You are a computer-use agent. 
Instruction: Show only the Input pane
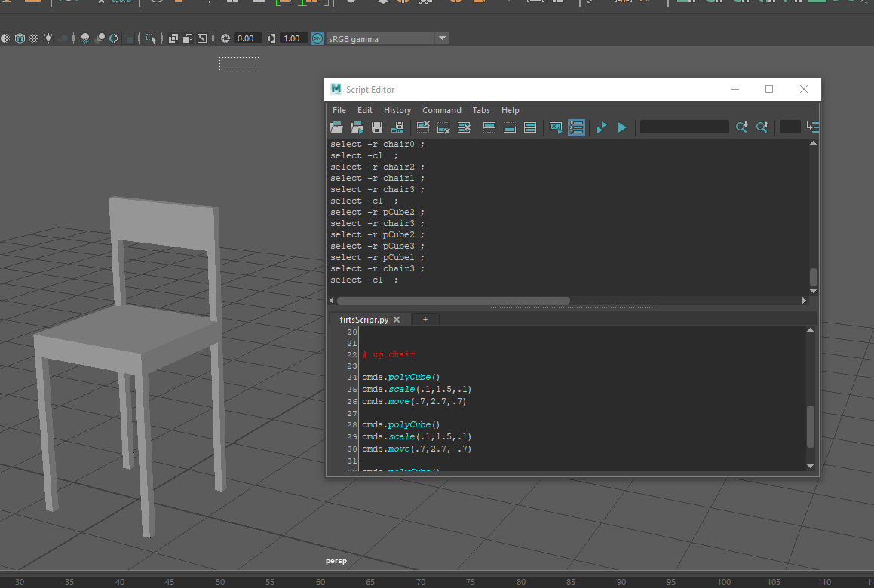(x=510, y=127)
